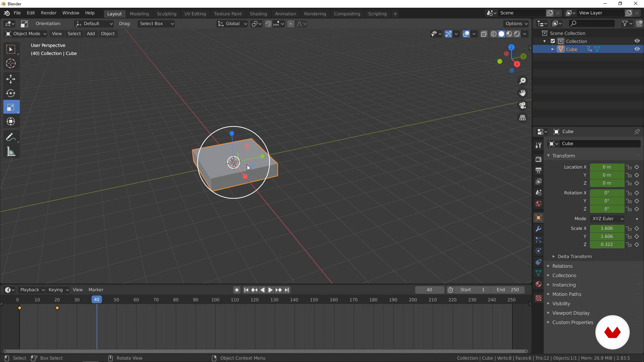
Task: Open the File menu
Action: [x=17, y=13]
